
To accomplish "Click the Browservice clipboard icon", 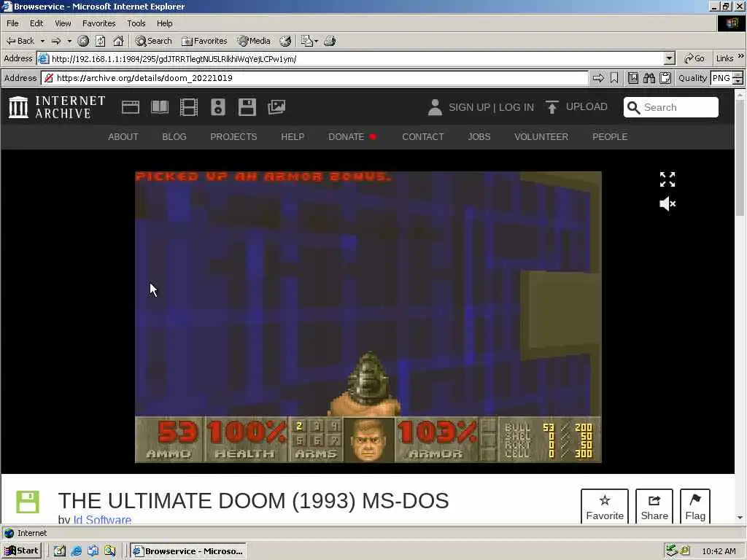I will [x=665, y=78].
